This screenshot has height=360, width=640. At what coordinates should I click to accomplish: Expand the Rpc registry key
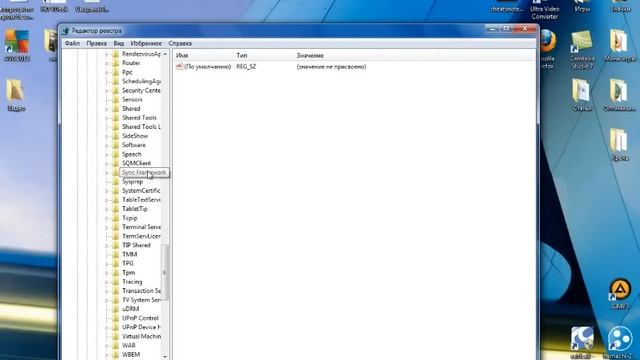[x=107, y=72]
